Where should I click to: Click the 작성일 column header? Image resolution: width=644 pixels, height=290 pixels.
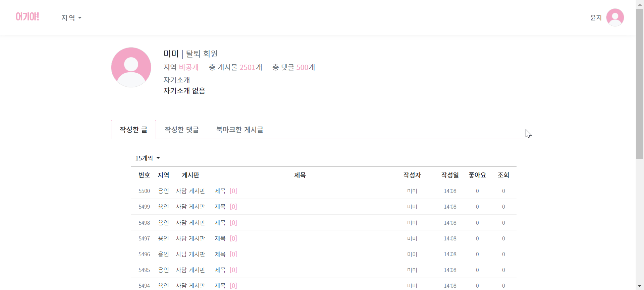[x=450, y=175]
